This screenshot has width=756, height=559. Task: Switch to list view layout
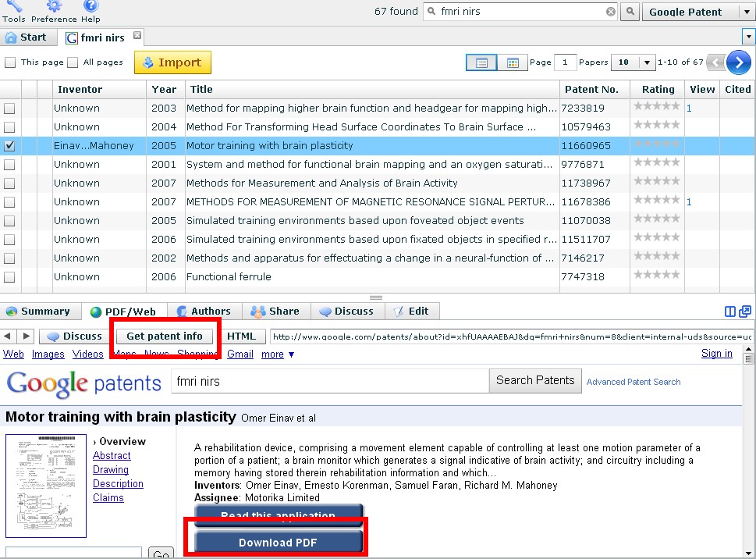[x=481, y=62]
